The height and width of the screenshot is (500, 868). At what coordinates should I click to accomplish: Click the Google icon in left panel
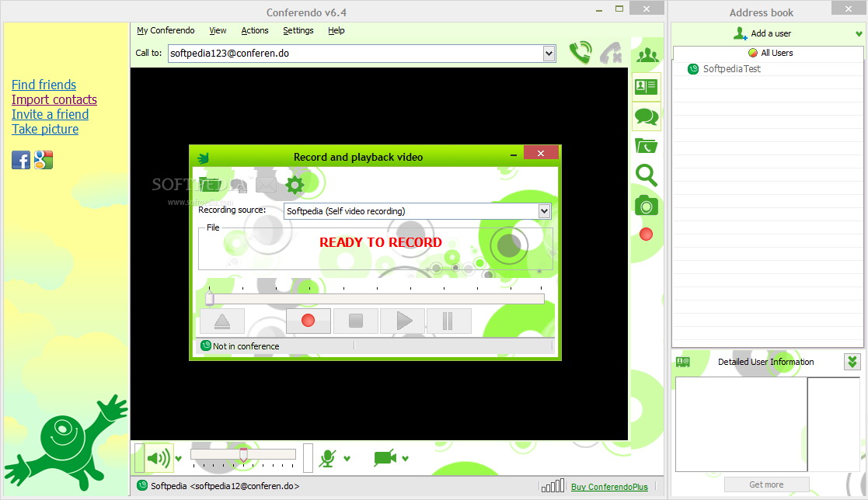point(44,160)
